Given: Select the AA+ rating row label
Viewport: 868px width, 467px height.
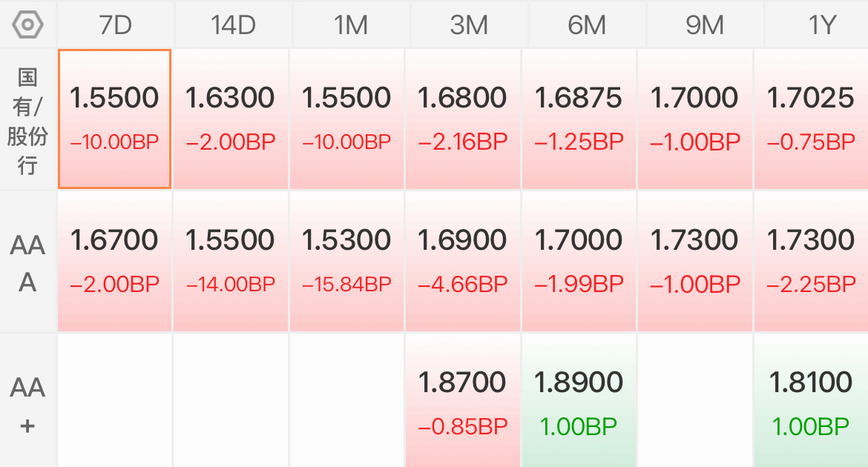Looking at the screenshot, I should click(27, 406).
